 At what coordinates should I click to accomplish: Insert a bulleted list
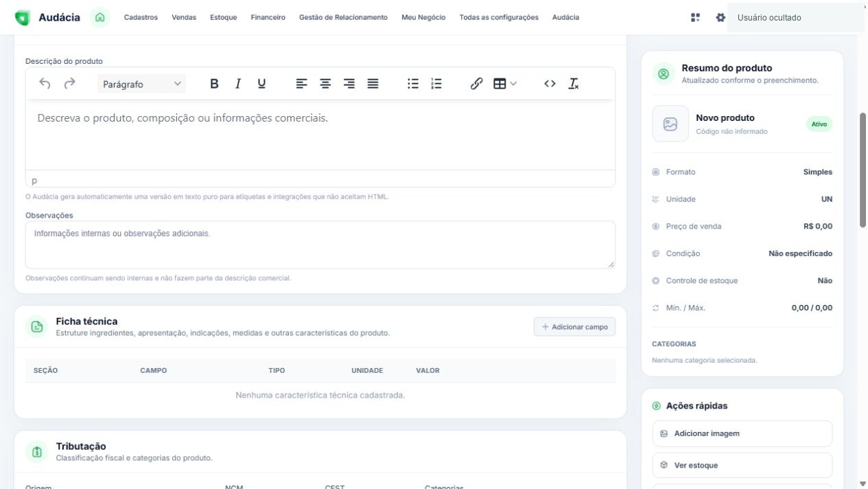pos(413,84)
